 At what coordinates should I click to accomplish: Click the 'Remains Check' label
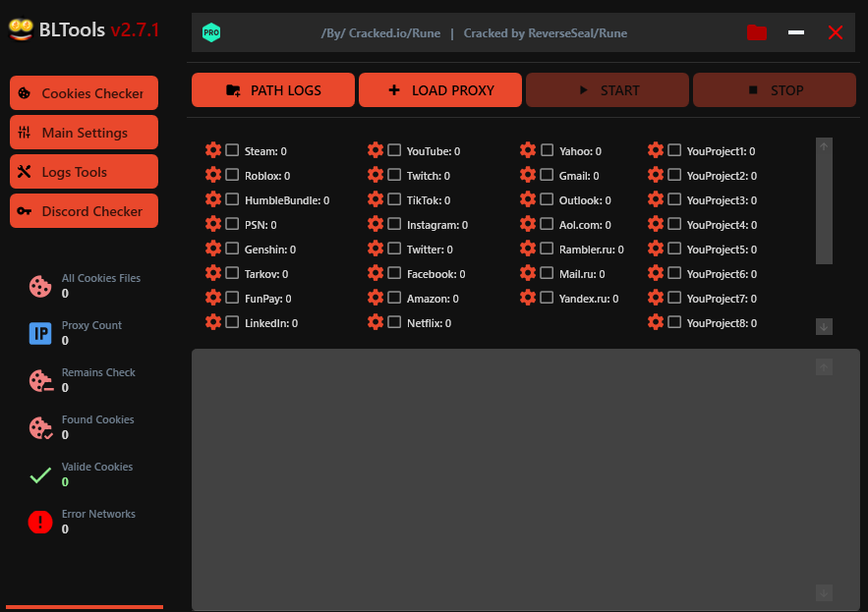[98, 372]
